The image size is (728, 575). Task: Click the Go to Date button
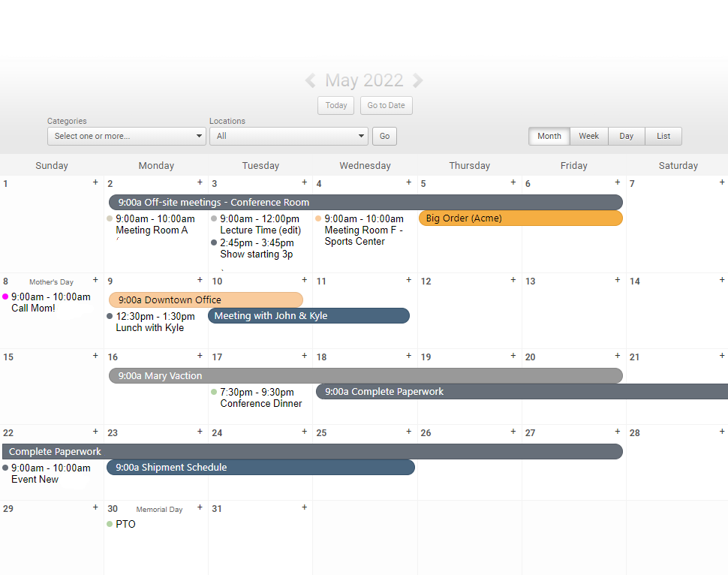tap(386, 105)
